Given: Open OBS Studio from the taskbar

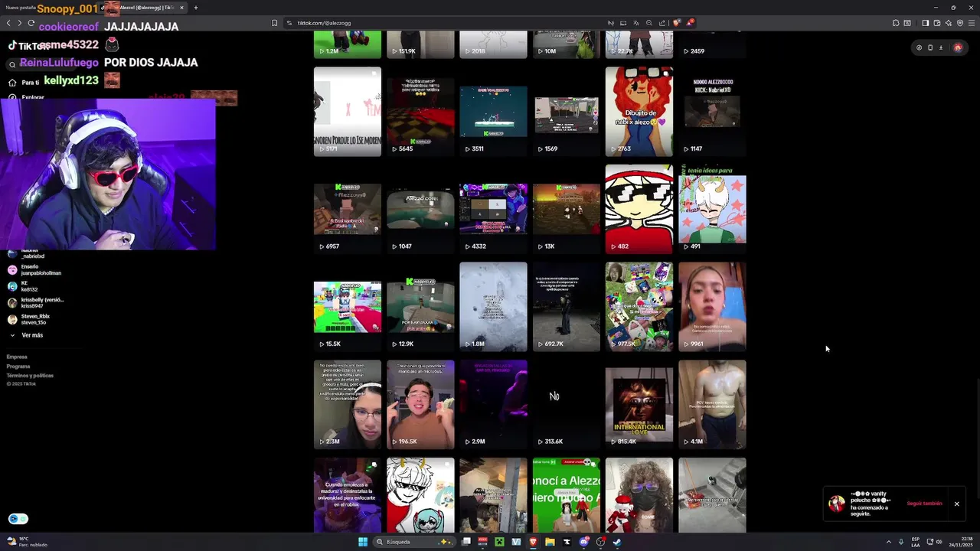Looking at the screenshot, I should (x=601, y=542).
